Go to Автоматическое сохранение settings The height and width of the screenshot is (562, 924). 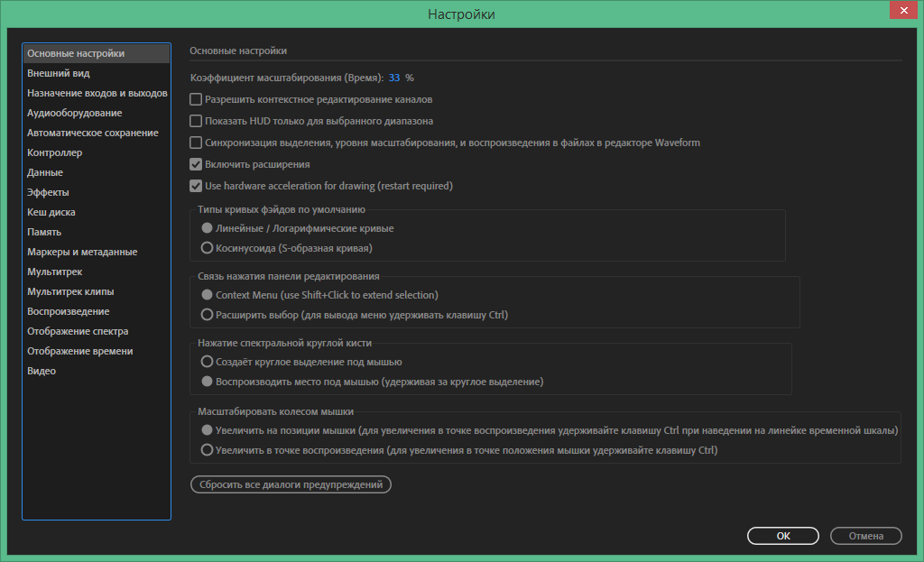tap(92, 133)
